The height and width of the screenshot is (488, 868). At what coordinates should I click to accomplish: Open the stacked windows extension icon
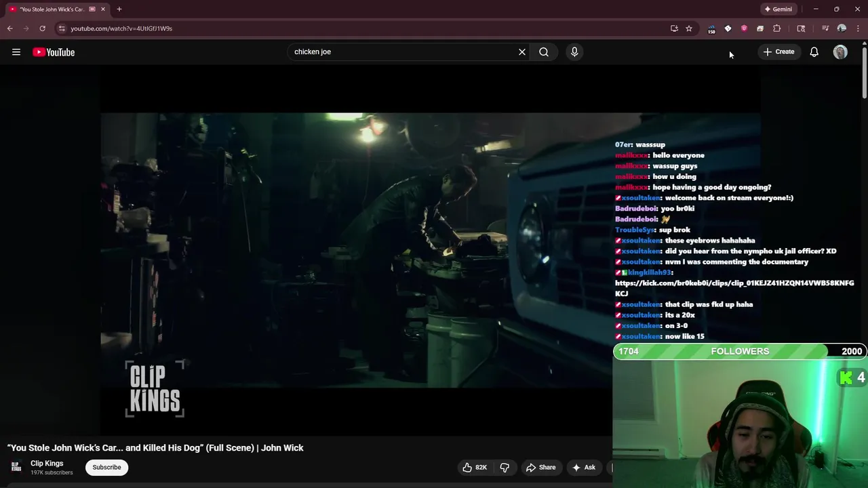tap(760, 28)
